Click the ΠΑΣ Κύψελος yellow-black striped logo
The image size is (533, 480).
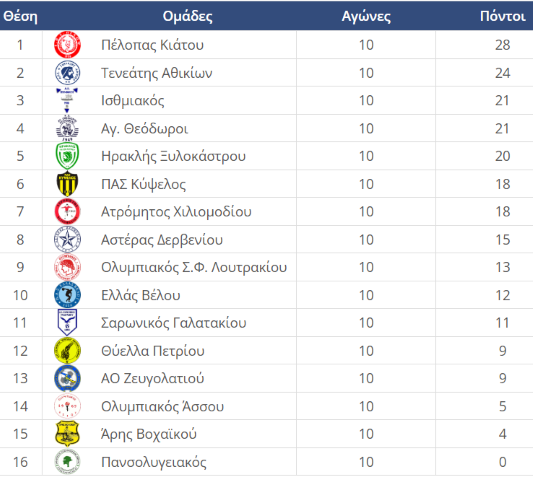[x=67, y=184]
